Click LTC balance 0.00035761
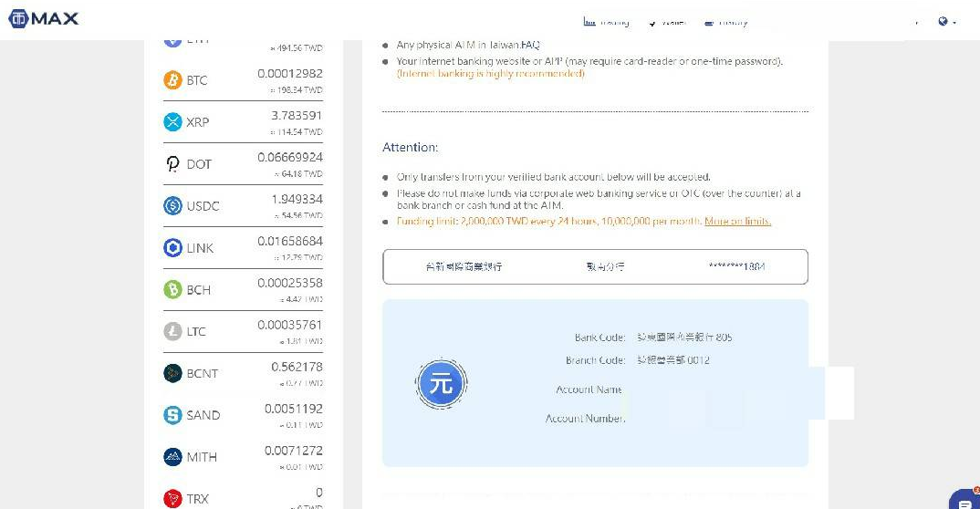The image size is (980, 509). [290, 325]
